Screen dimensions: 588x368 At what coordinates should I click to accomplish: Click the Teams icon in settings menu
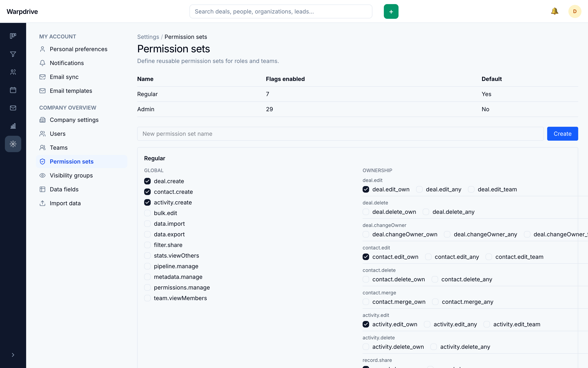point(42,147)
